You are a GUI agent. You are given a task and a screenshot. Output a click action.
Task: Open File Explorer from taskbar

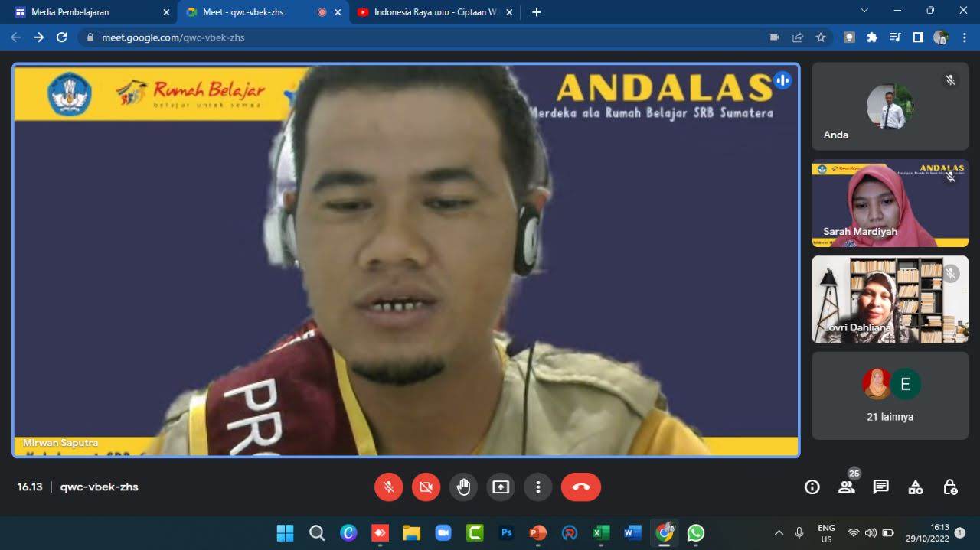tap(412, 532)
